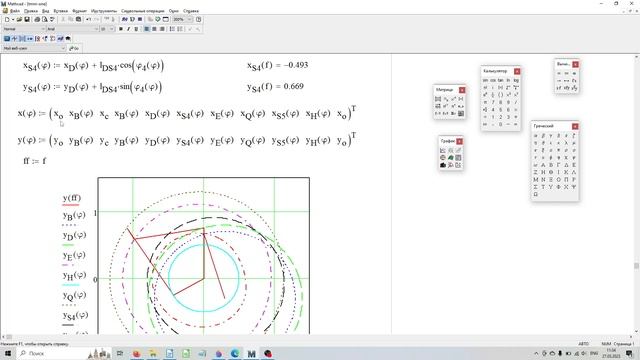The height and width of the screenshot is (360, 640).
Task: Click the New worksheet icon
Action: [7, 19]
